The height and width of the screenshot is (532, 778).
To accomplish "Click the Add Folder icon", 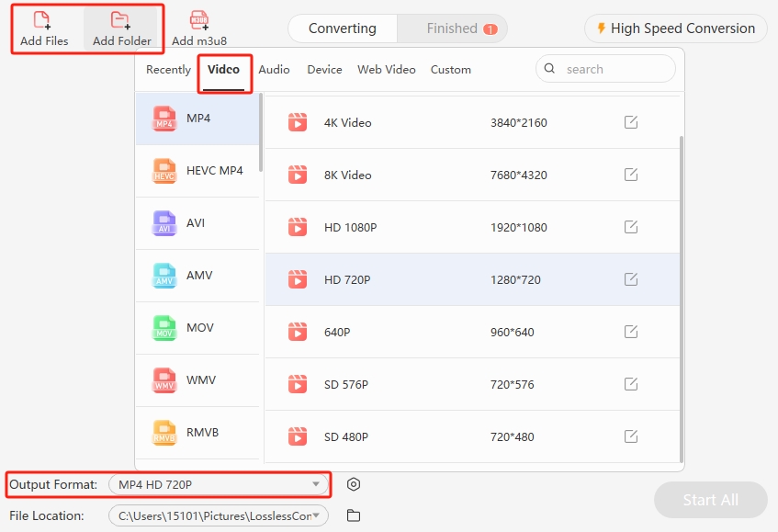I will tap(121, 20).
